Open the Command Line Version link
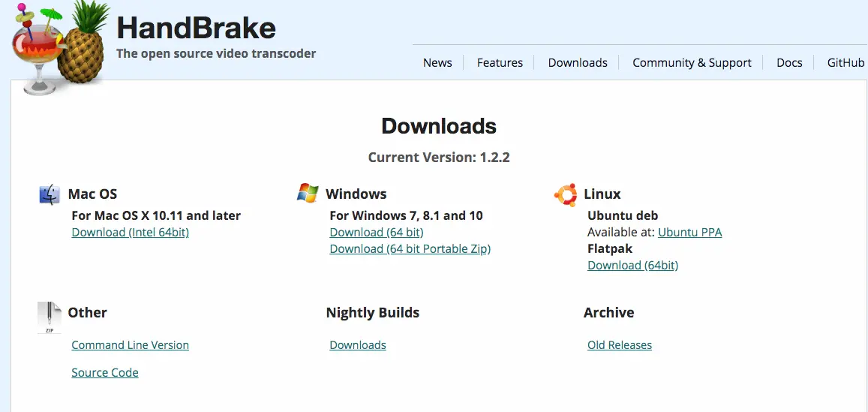Viewport: 868px width, 412px height. click(131, 345)
